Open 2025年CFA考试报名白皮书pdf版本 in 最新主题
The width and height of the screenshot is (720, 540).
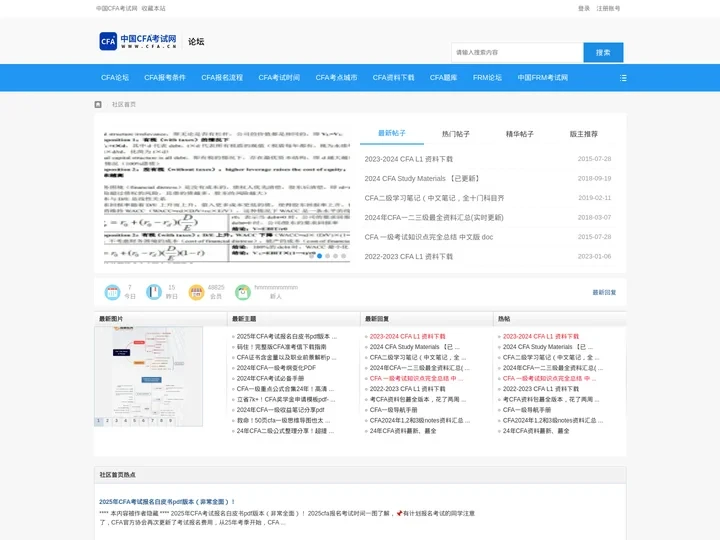[287, 336]
